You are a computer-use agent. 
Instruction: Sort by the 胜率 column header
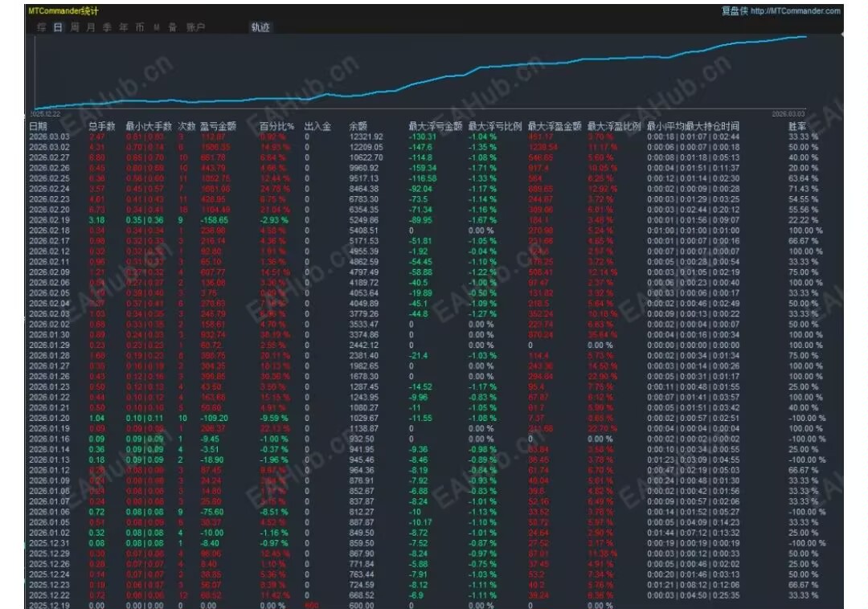click(x=797, y=126)
